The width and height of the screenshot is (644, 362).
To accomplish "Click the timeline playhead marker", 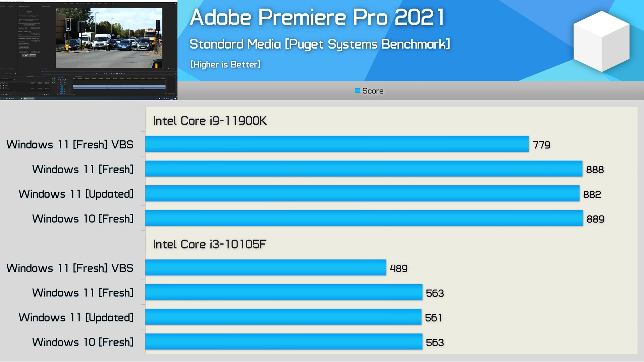I will 73,79.
